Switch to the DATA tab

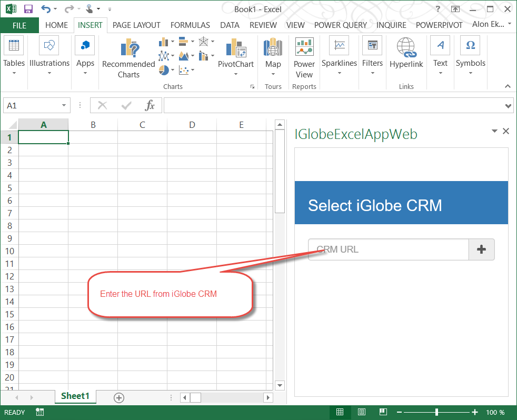click(x=230, y=25)
